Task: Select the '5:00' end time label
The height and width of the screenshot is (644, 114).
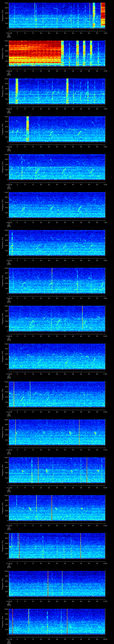Action: 105,147
